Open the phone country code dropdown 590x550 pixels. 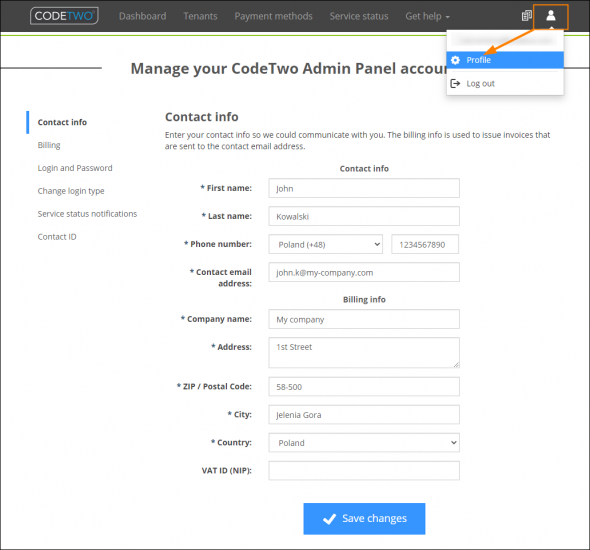(325, 244)
